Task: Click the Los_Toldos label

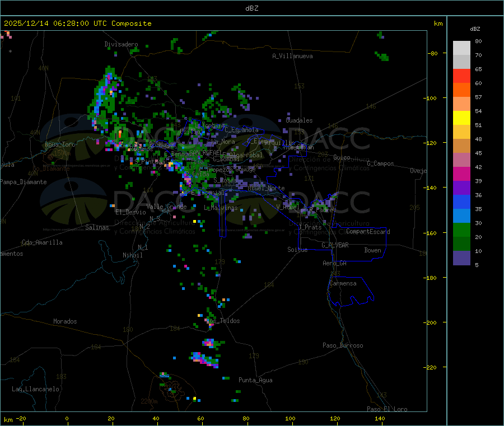Action: click(x=223, y=321)
